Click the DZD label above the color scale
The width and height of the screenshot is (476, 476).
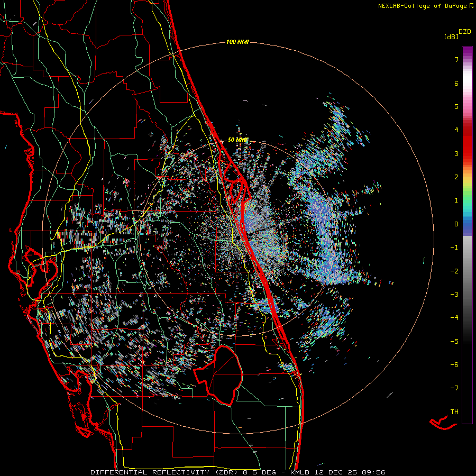(x=465, y=32)
